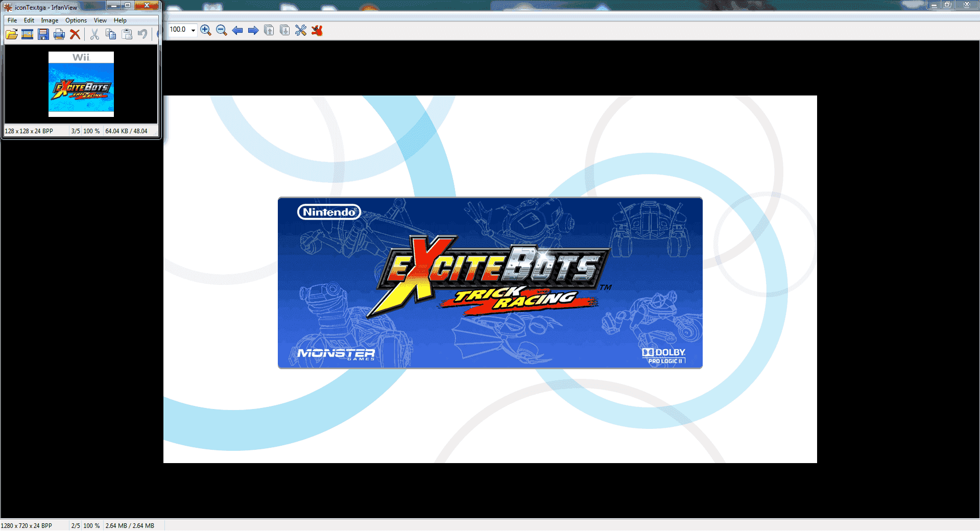Go to next file blue right arrow

point(253,30)
